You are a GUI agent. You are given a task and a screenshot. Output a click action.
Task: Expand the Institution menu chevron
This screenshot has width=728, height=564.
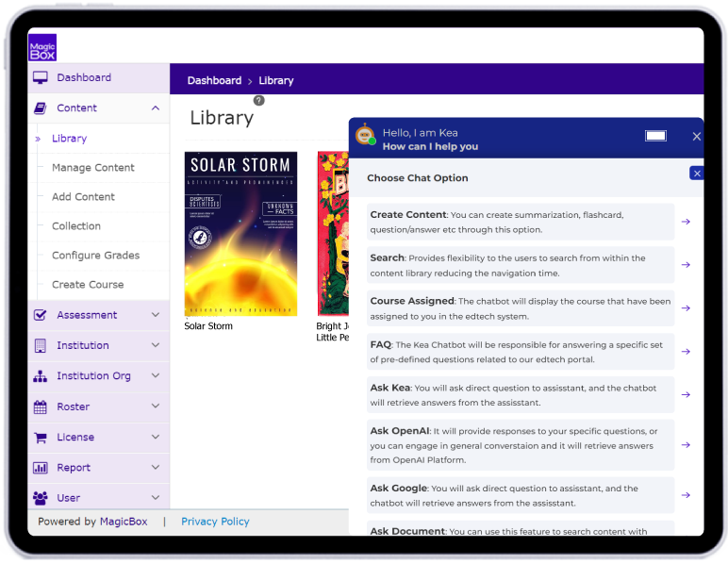point(156,345)
